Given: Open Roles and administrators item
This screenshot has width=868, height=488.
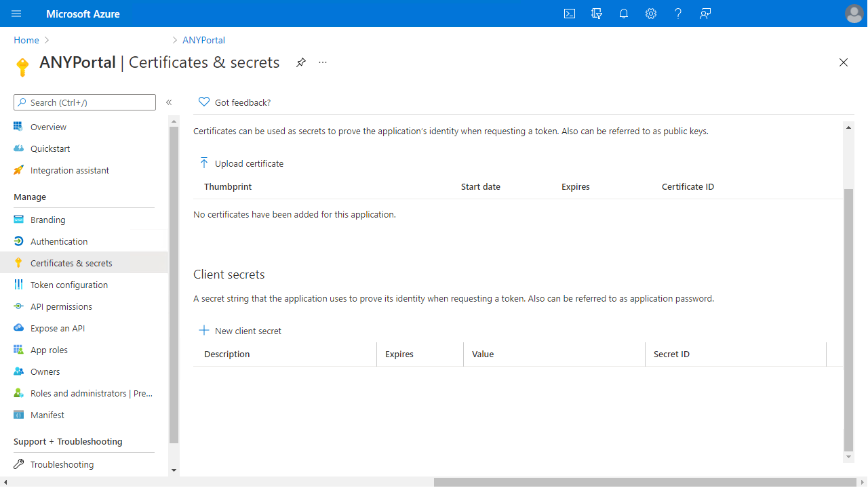Looking at the screenshot, I should pos(92,393).
